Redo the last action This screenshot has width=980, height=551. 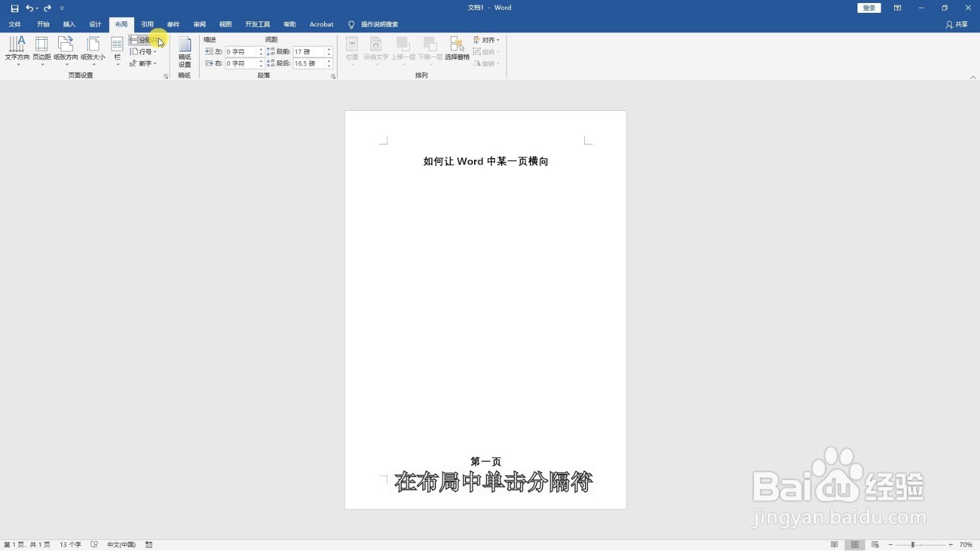coord(47,8)
